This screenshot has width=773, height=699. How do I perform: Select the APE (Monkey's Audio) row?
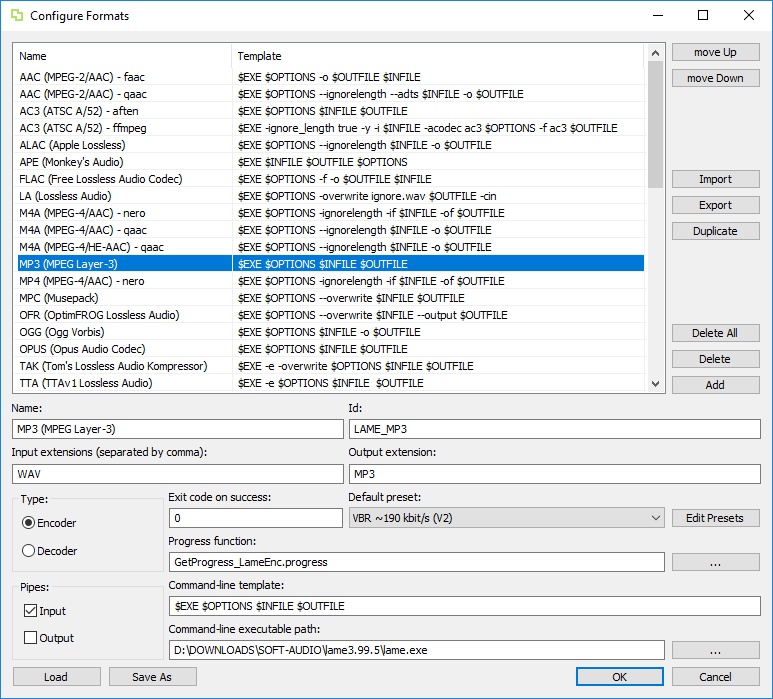pos(330,162)
